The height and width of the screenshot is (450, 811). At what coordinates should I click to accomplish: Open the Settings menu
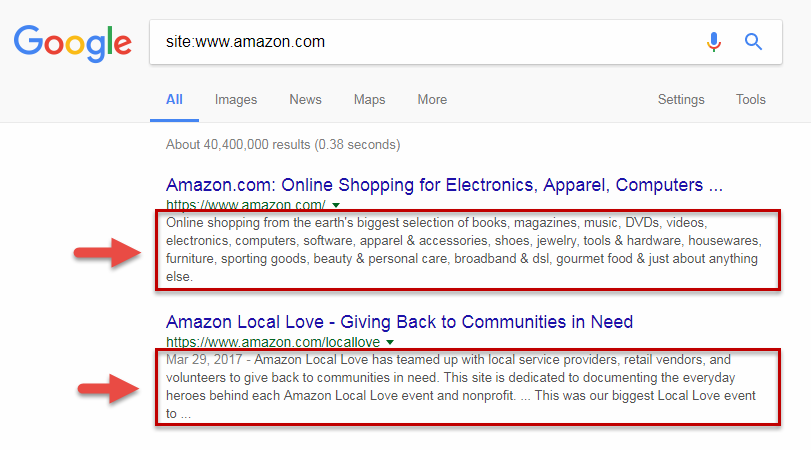pyautogui.click(x=681, y=100)
